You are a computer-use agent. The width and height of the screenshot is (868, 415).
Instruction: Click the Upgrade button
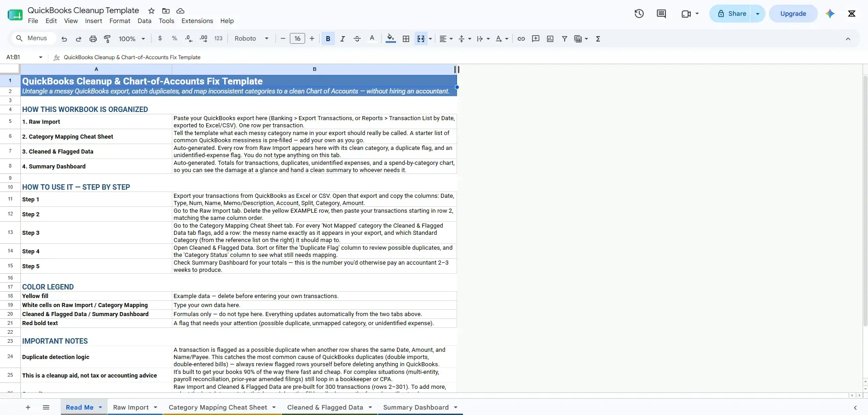(793, 14)
